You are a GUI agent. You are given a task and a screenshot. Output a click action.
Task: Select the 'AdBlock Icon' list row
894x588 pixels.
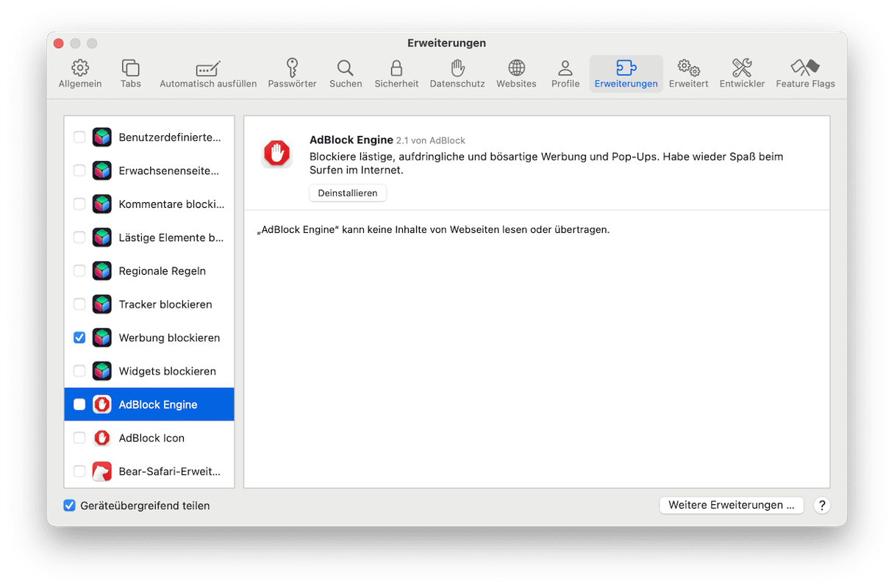(x=149, y=438)
